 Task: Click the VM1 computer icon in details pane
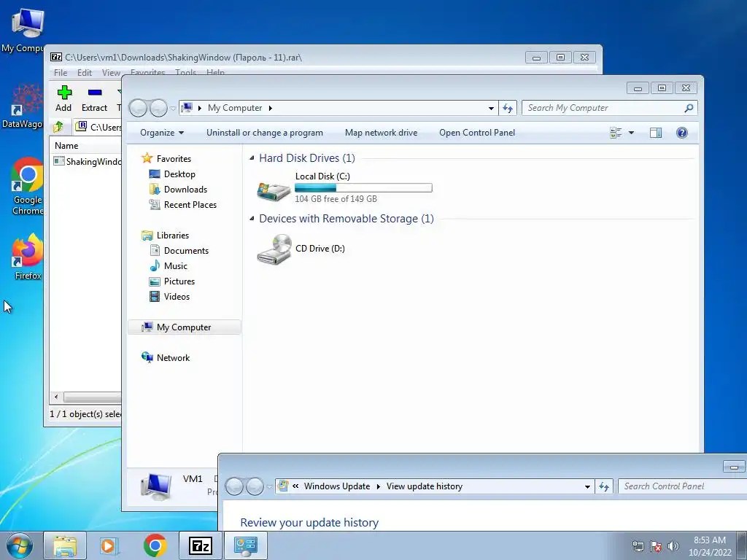click(156, 486)
